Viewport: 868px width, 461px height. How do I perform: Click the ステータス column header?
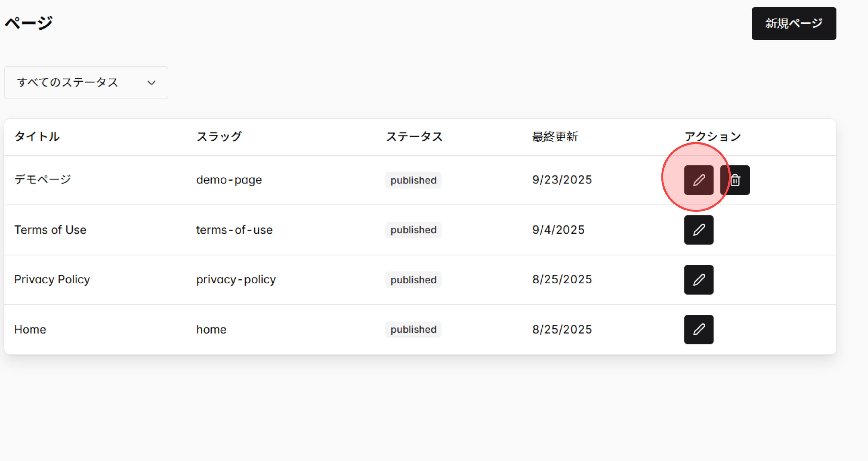point(414,136)
